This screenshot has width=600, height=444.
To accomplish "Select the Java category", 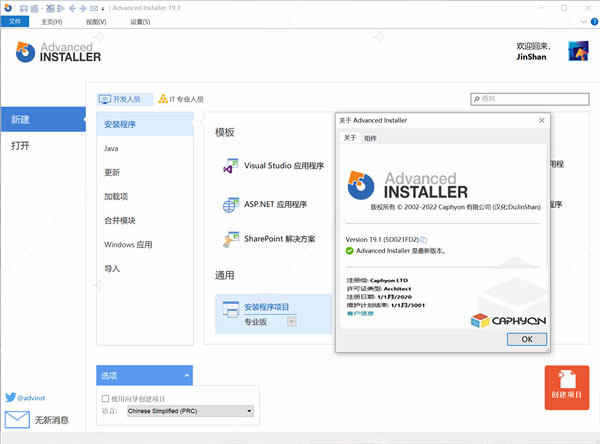I will 145,148.
